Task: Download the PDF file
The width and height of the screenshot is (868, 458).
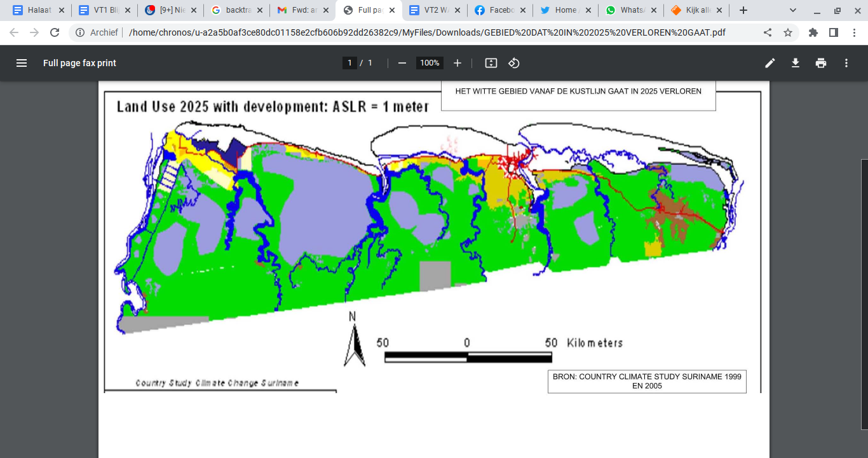Action: (x=795, y=63)
